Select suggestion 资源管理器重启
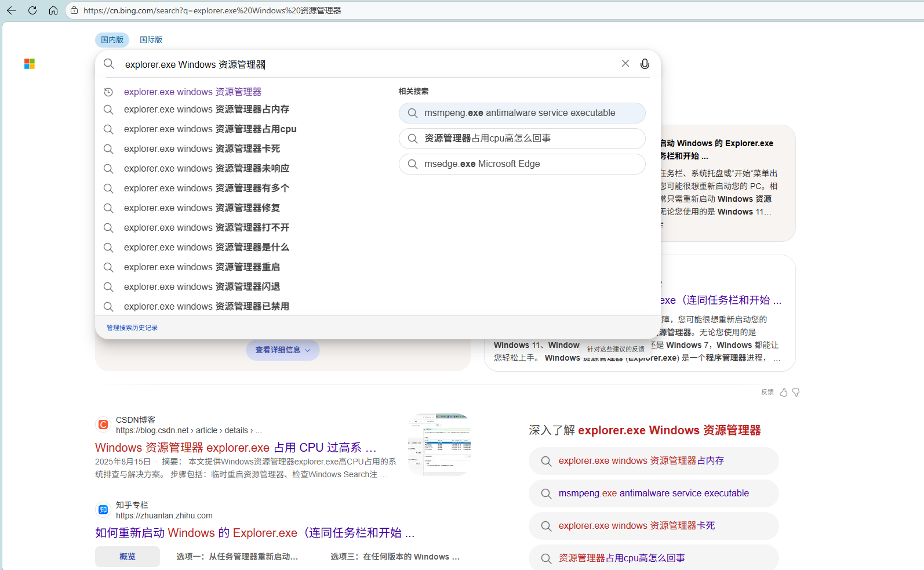Screen dimensions: 924x570 point(202,267)
